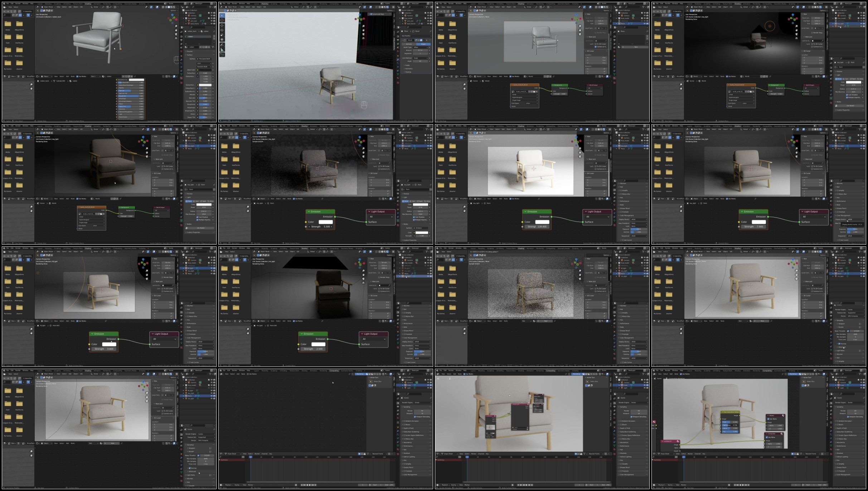This screenshot has width=868, height=491.
Task: Open Shading workspace tab in Strength 5.500 frame
Action: (x=304, y=126)
